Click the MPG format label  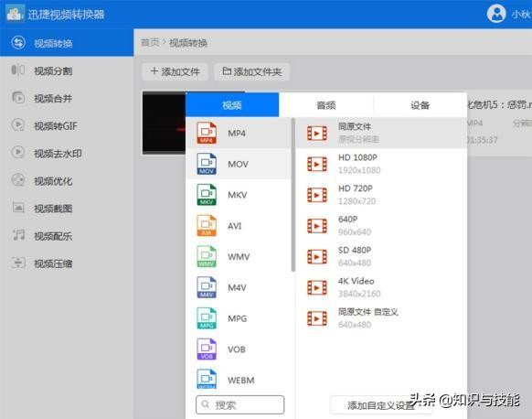point(237,318)
